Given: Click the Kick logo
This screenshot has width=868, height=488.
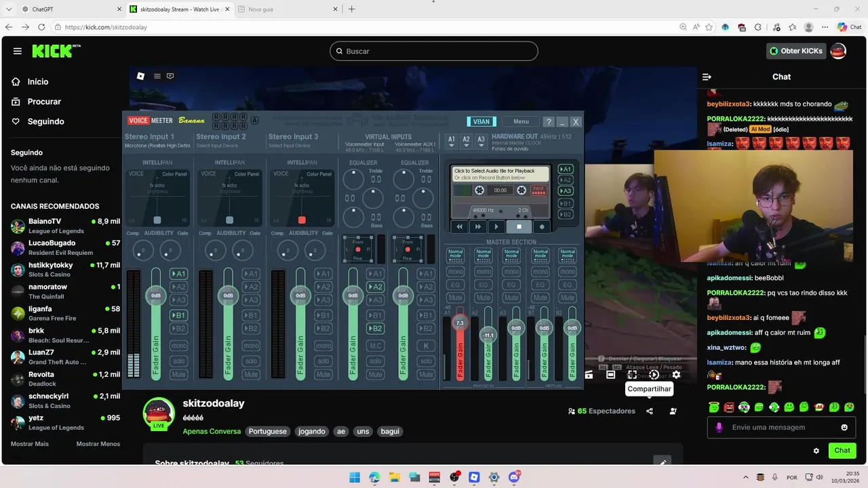Looking at the screenshot, I should (56, 51).
